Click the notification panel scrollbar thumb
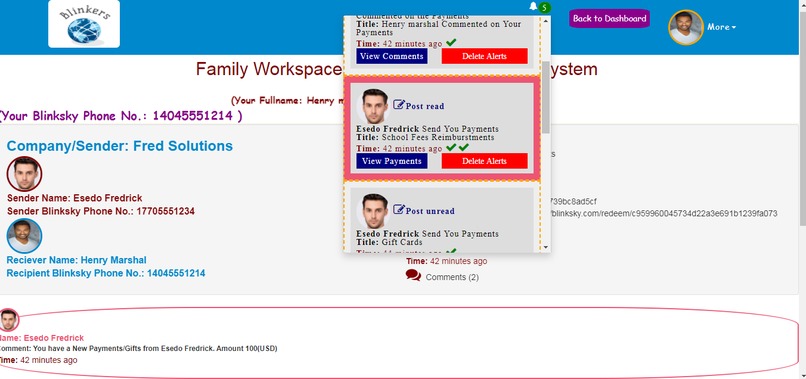The height and width of the screenshot is (379, 806). [545, 97]
